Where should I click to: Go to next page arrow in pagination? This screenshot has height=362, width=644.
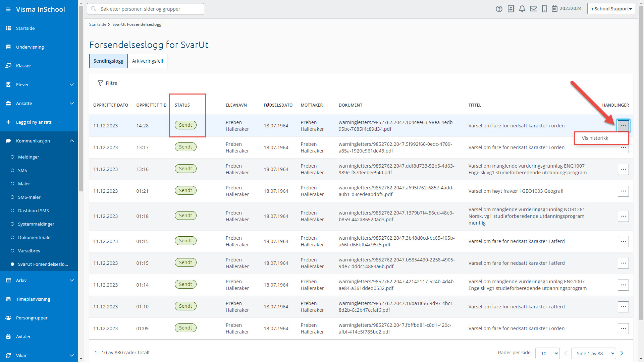pyautogui.click(x=622, y=353)
